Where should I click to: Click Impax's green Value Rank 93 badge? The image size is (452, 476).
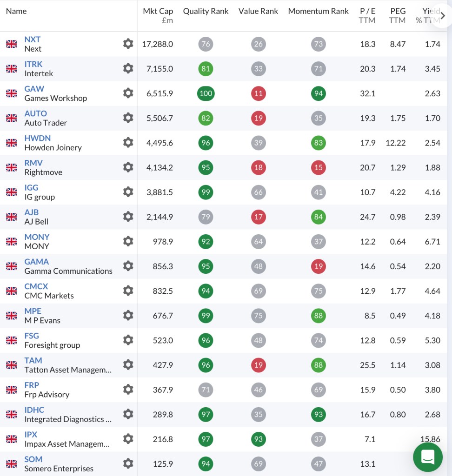[259, 439]
